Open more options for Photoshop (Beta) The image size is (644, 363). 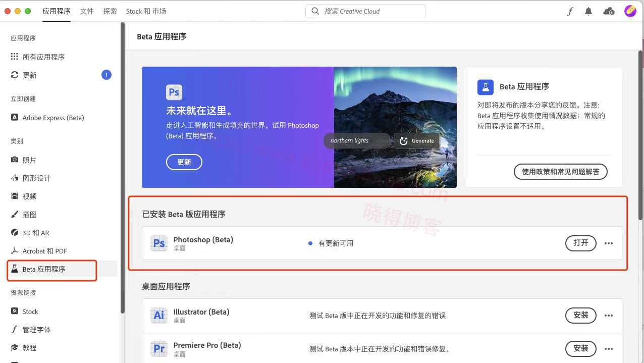pos(609,243)
